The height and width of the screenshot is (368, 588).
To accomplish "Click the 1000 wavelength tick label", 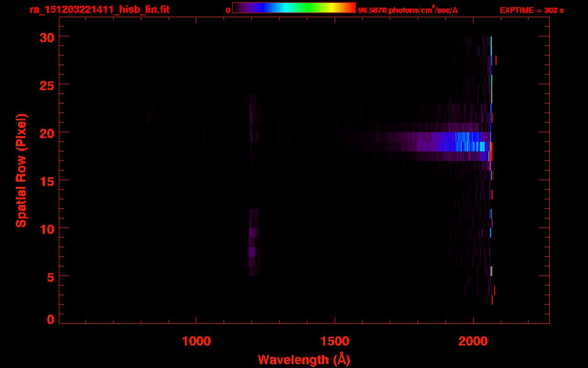I will pos(196,341).
